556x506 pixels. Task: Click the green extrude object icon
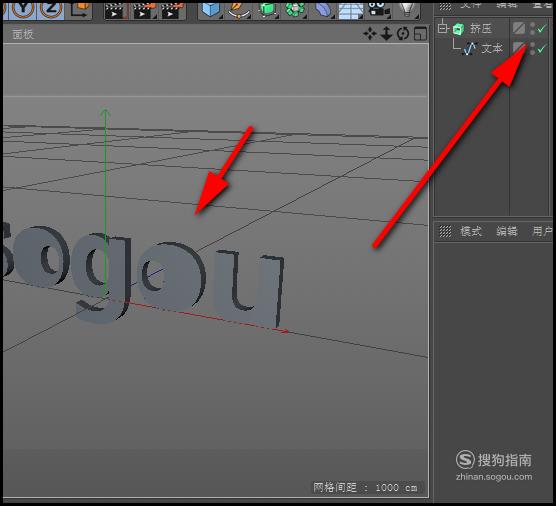[458, 29]
